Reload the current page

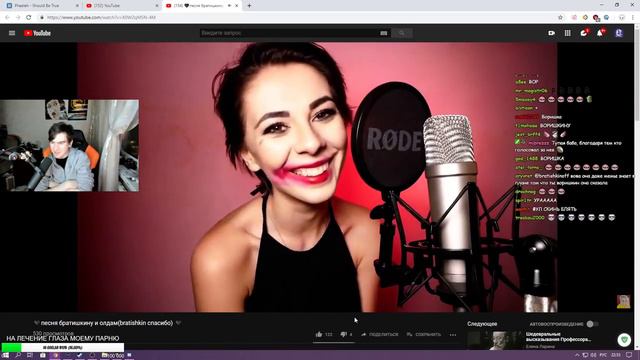[x=29, y=18]
